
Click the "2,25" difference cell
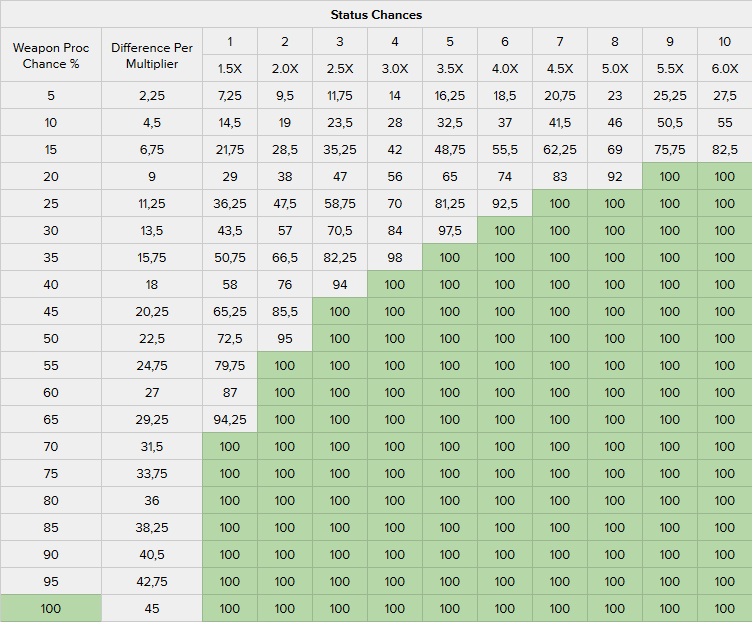tap(152, 96)
